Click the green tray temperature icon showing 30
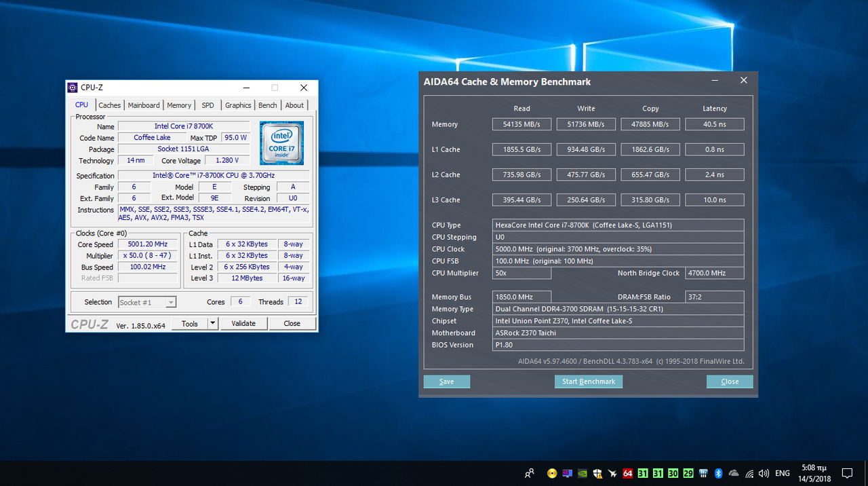The width and height of the screenshot is (868, 486). [673, 473]
